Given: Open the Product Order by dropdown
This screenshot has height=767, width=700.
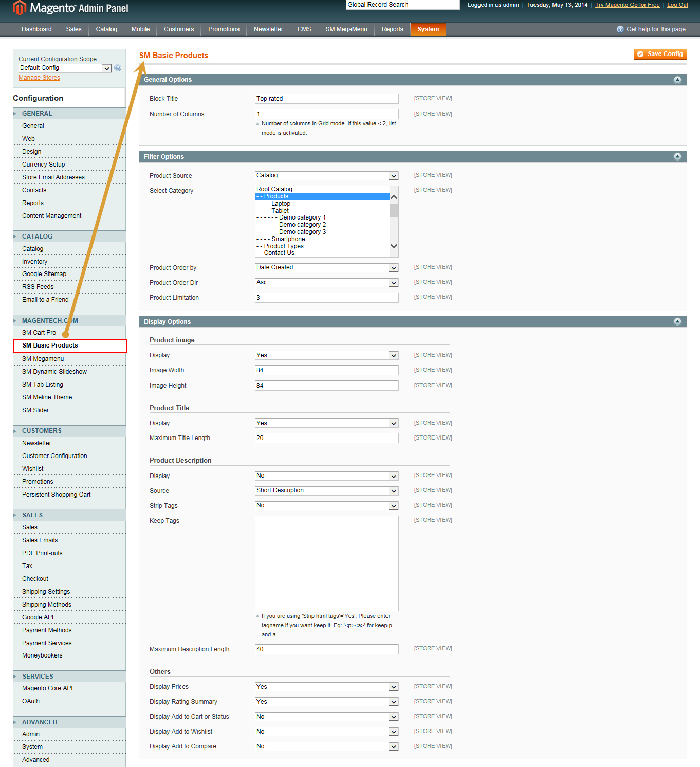Looking at the screenshot, I should 326,268.
